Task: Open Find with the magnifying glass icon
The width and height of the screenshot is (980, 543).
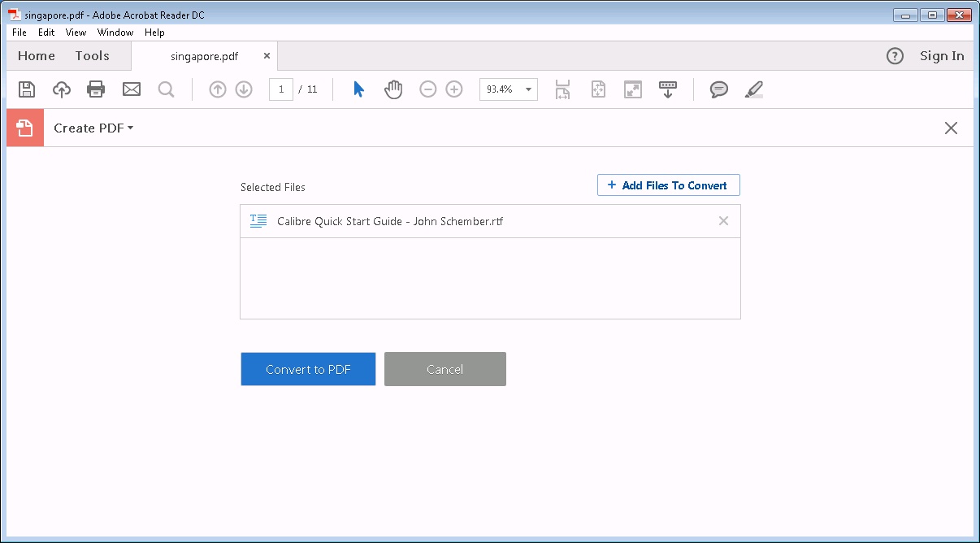Action: [x=166, y=89]
